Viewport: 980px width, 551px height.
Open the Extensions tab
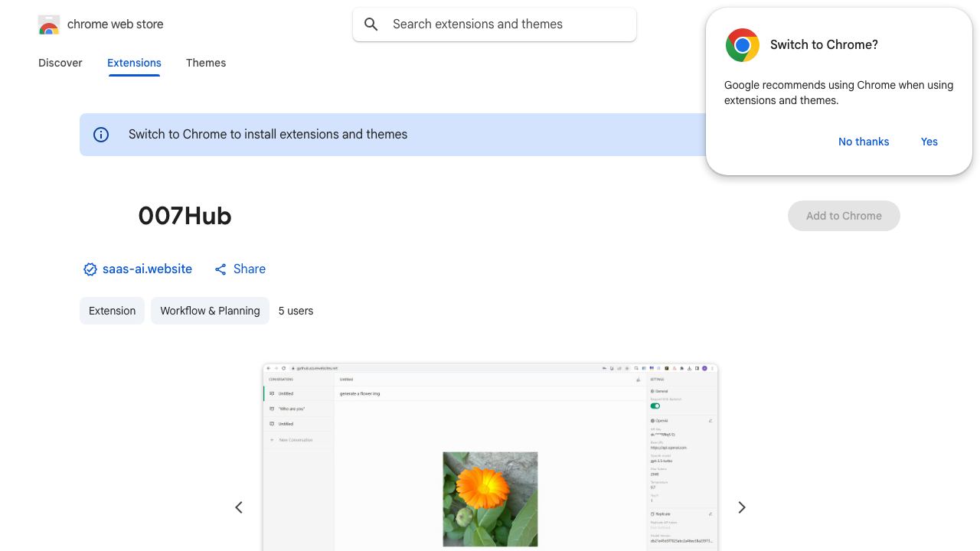[x=134, y=63]
